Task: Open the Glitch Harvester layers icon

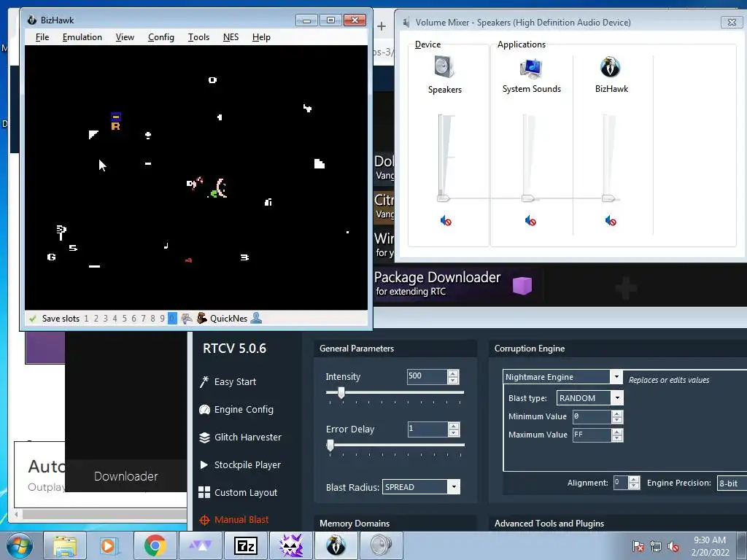Action: pos(204,437)
